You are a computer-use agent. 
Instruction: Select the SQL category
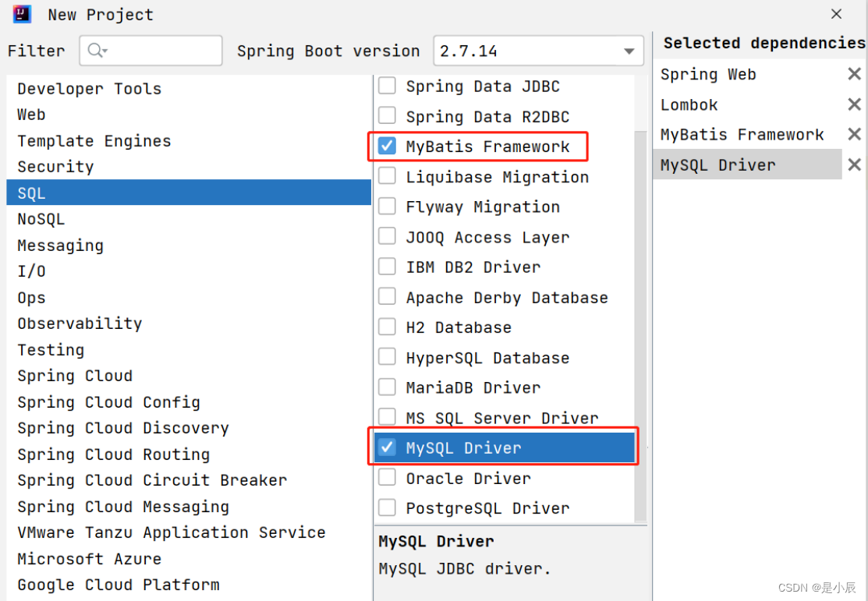tap(189, 193)
